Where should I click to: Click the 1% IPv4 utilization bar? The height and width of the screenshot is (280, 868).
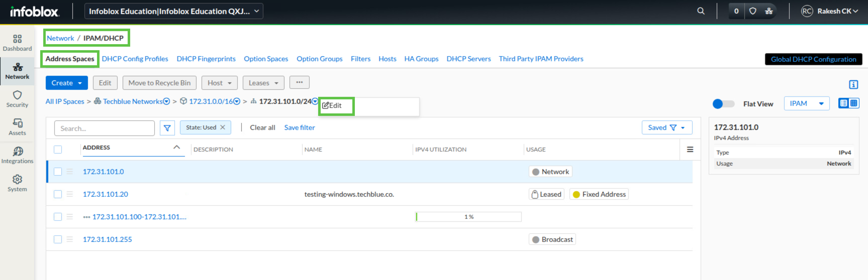(x=468, y=217)
